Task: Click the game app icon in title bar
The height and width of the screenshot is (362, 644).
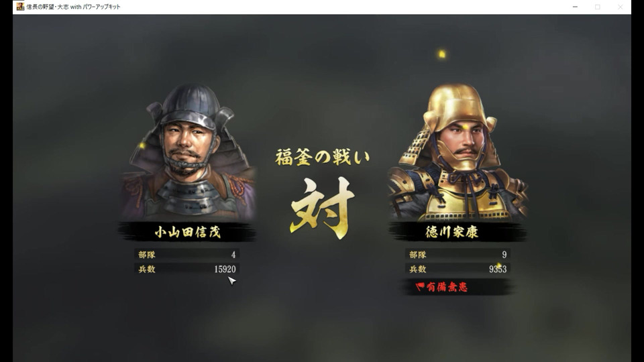Action: point(20,7)
